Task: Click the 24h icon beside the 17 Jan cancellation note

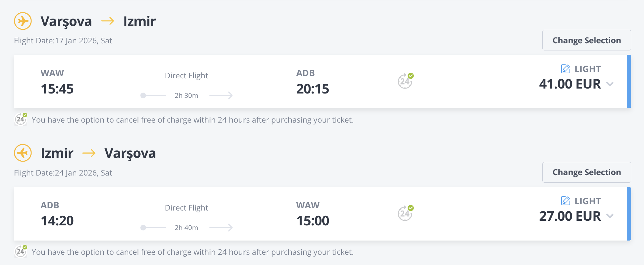Action: [x=21, y=119]
